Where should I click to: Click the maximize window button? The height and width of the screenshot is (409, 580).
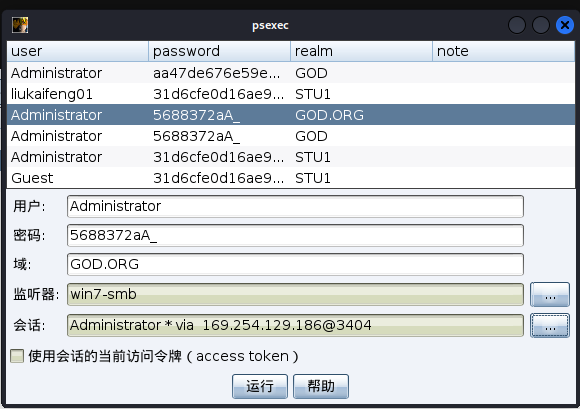click(x=540, y=25)
